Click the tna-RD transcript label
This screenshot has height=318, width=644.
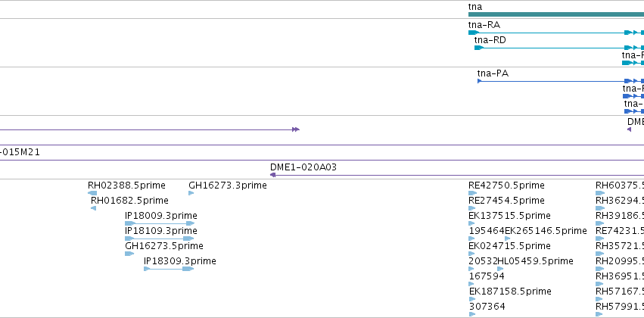click(x=490, y=40)
